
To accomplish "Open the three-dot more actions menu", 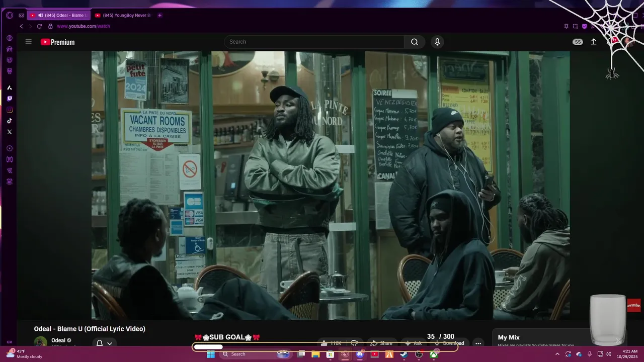I will coord(478,343).
